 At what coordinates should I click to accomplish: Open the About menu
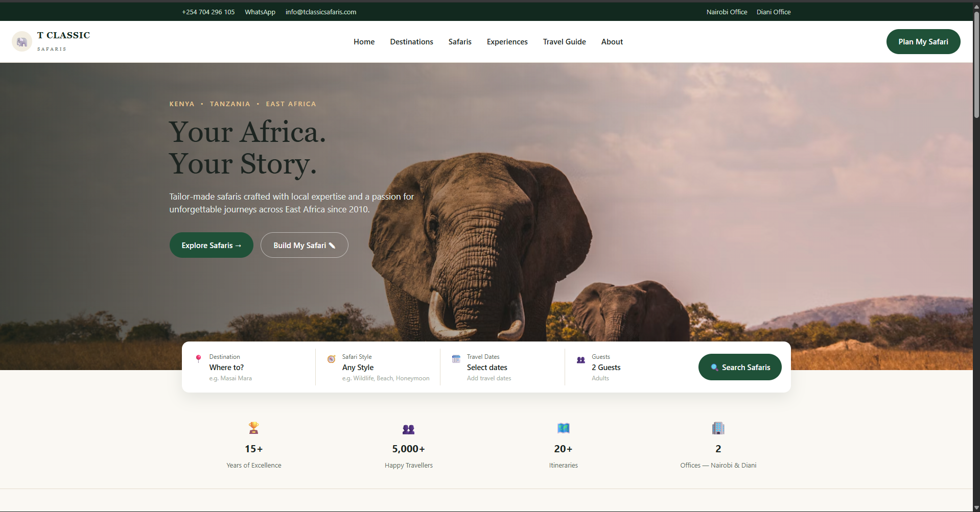(612, 42)
